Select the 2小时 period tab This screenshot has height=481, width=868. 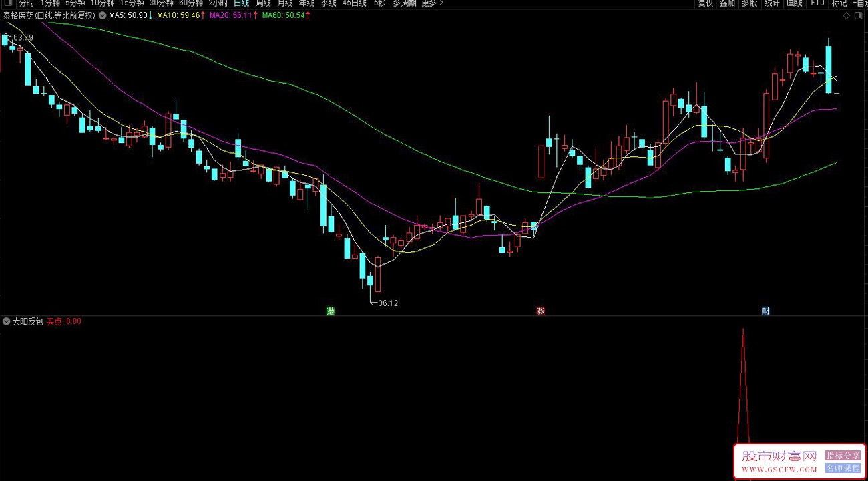click(218, 3)
